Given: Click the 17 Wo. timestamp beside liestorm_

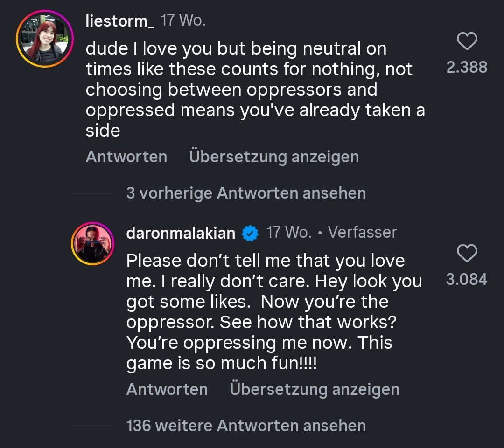Looking at the screenshot, I should tap(183, 21).
